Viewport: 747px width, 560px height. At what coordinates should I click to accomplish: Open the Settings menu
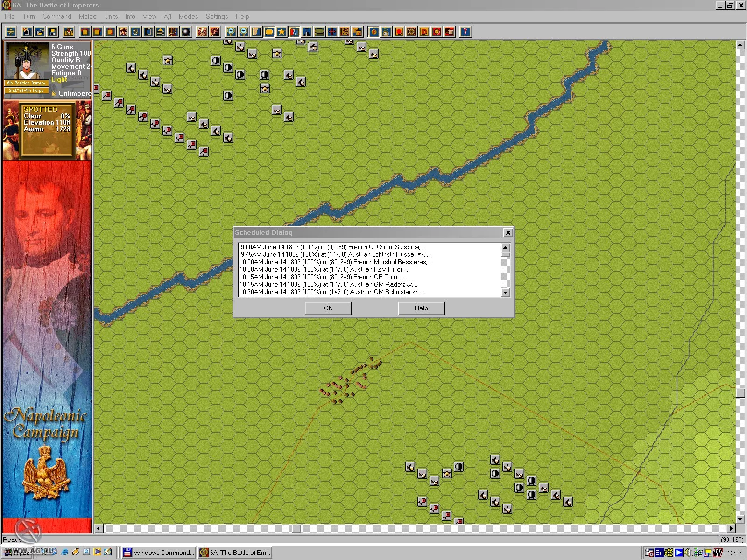[217, 16]
